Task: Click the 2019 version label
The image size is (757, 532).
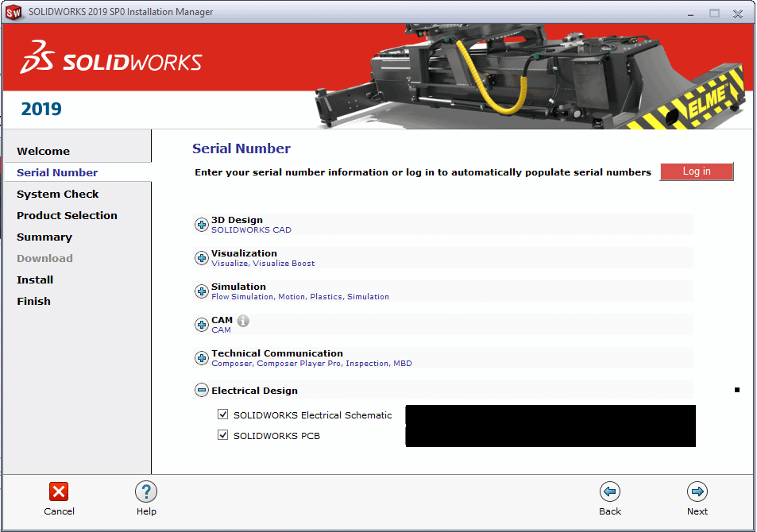Action: tap(41, 109)
